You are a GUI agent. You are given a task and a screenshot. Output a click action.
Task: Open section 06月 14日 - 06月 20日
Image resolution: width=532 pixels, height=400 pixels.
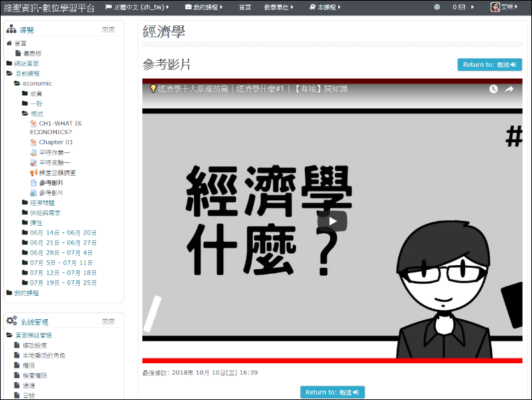point(63,233)
